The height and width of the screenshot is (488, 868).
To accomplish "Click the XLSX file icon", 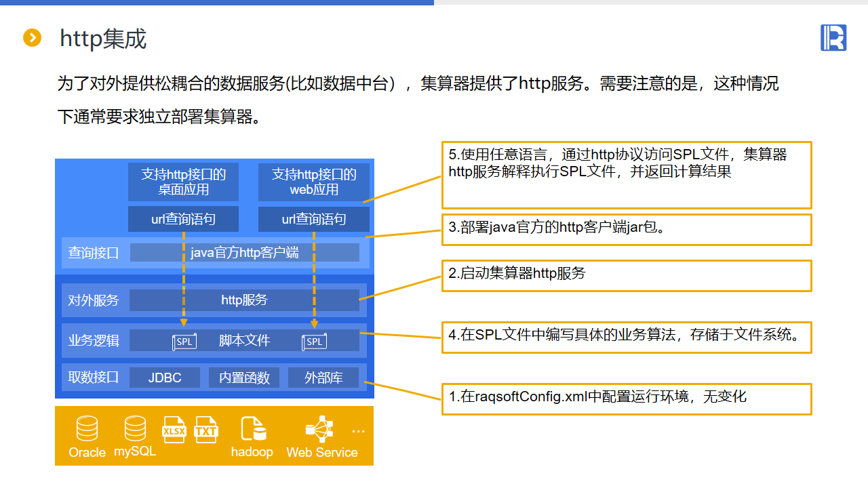I will [x=174, y=430].
